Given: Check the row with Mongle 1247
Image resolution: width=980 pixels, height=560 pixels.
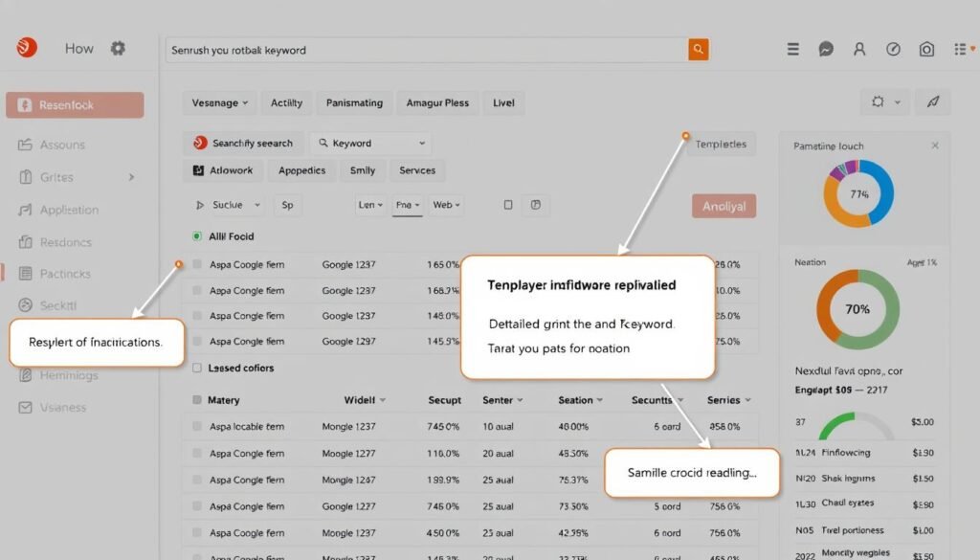Looking at the screenshot, I should 197,480.
